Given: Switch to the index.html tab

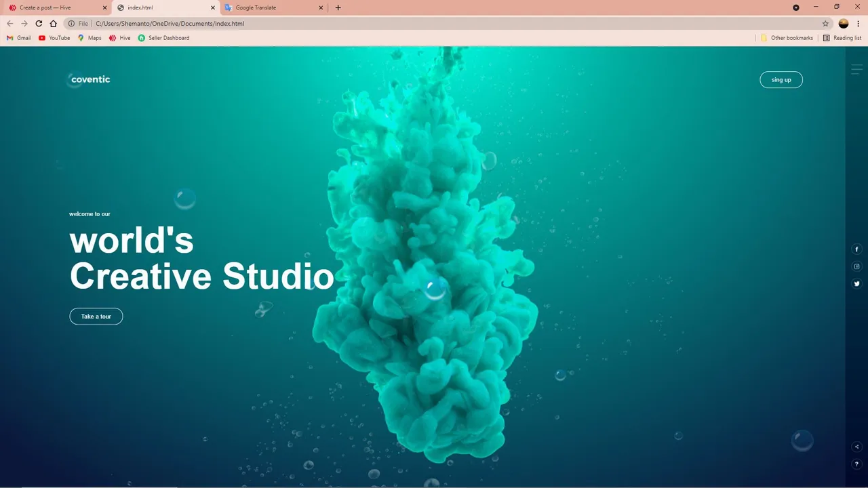Looking at the screenshot, I should coord(165,7).
